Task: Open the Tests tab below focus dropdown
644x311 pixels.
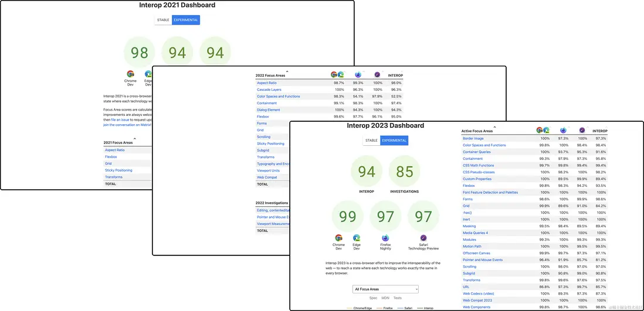Action: click(398, 298)
